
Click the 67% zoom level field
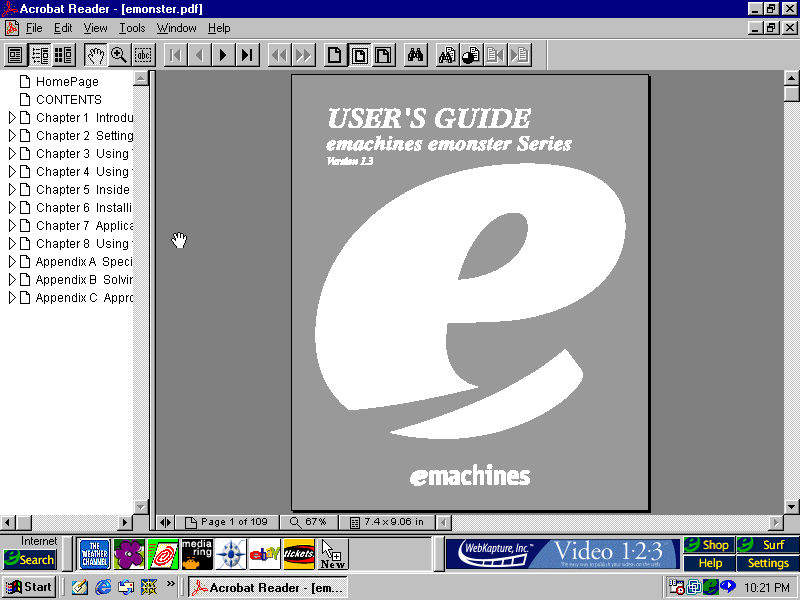[x=310, y=522]
